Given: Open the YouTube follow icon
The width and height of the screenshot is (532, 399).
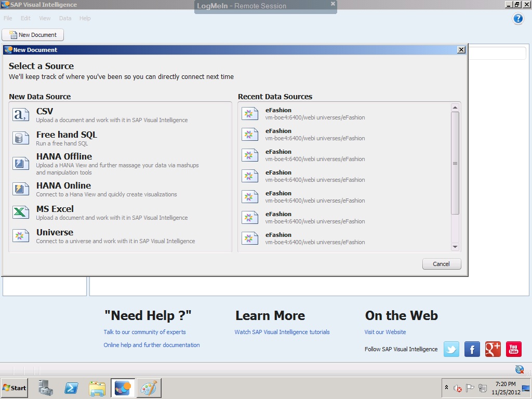Looking at the screenshot, I should (514, 349).
